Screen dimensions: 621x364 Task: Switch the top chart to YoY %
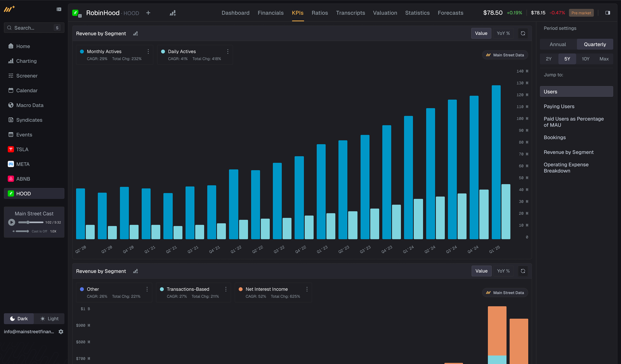pyautogui.click(x=503, y=33)
